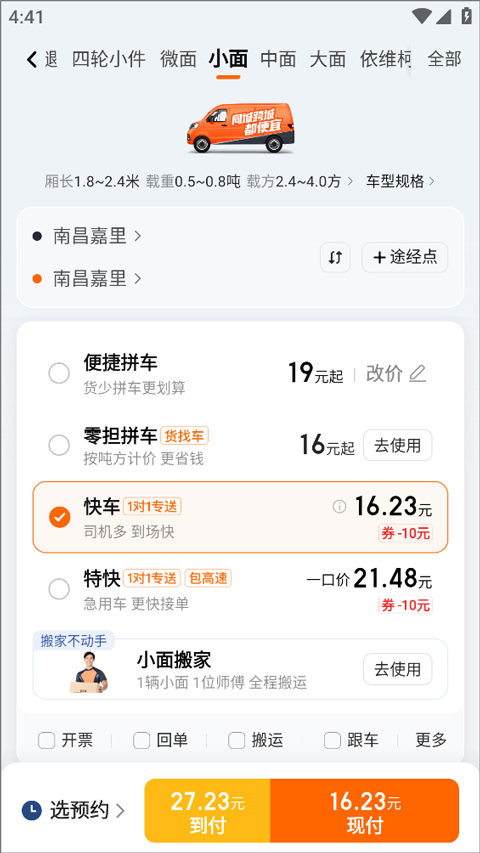Tap the battery status icon
The height and width of the screenshot is (853, 480).
[x=466, y=16]
